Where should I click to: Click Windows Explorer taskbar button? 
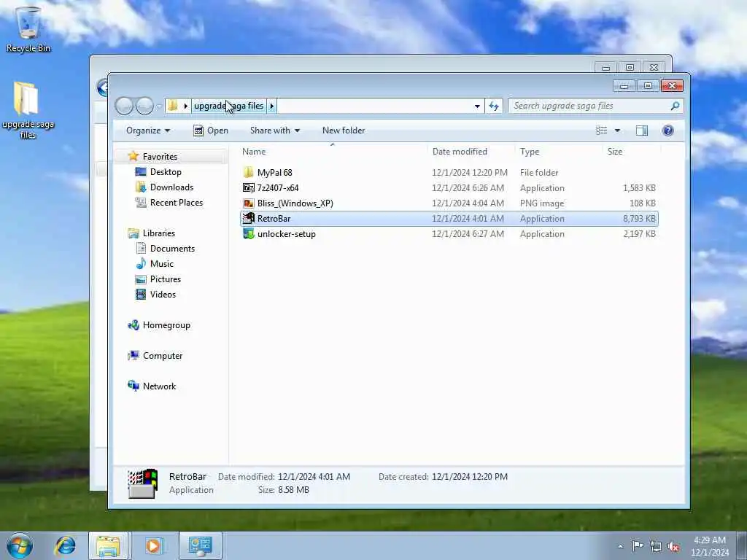pos(109,545)
